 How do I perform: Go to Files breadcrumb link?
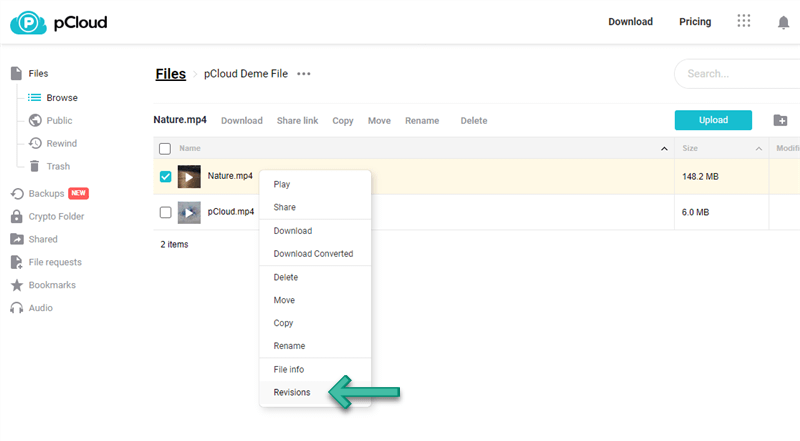coord(171,74)
